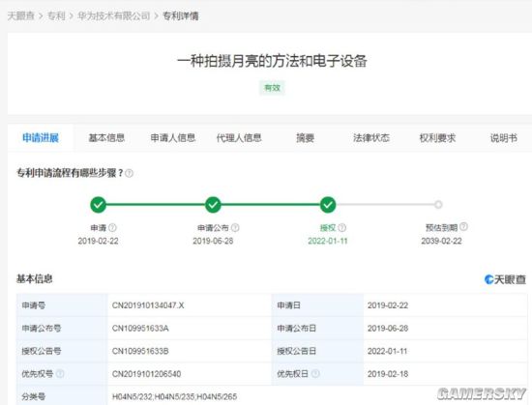Open the 说明书 tab
Image resolution: width=532 pixels, height=405 pixels.
504,138
